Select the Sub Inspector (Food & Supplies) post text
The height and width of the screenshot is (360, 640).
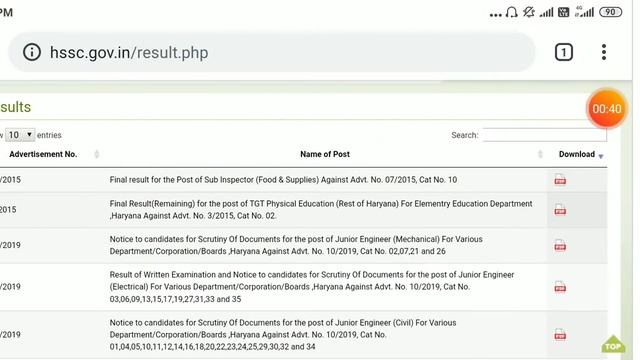click(283, 180)
